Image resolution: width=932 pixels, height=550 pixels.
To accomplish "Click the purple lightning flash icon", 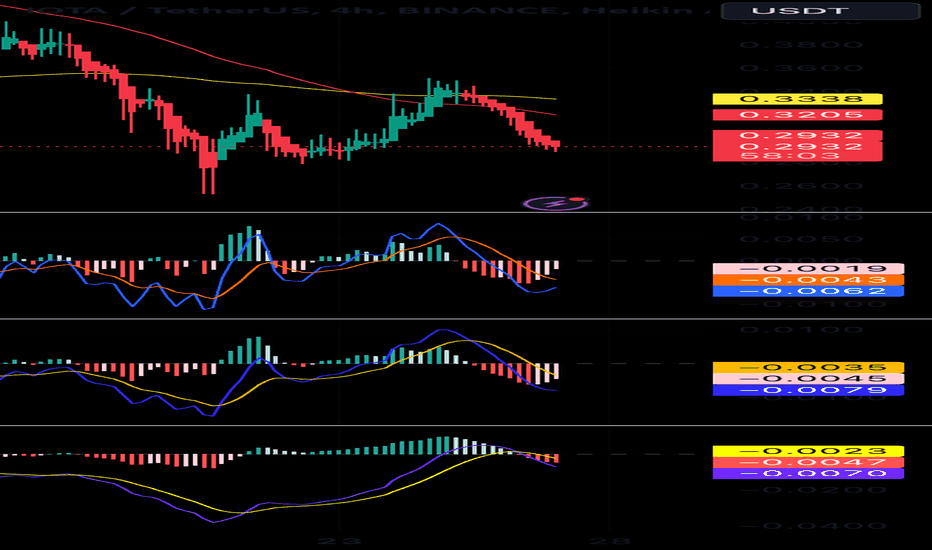I will pos(556,203).
